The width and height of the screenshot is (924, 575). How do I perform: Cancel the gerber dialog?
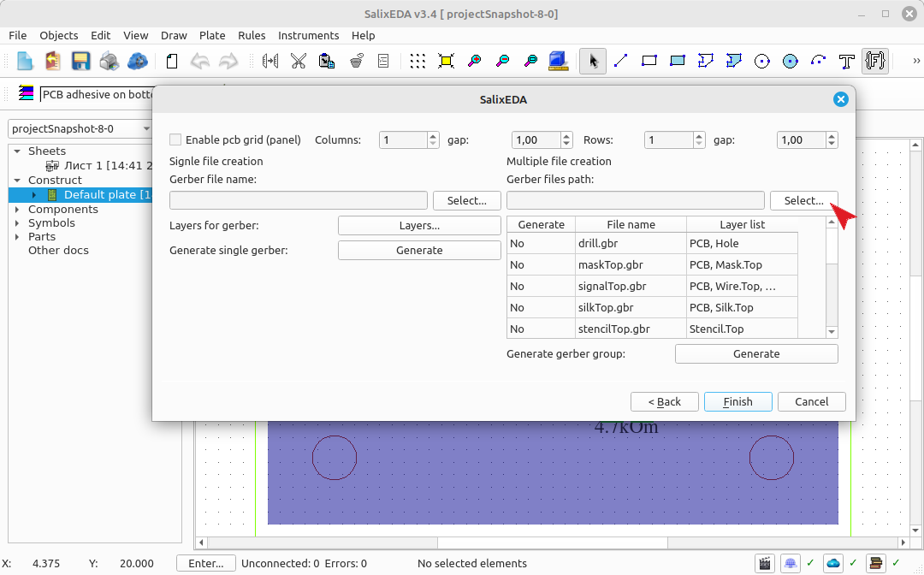811,402
